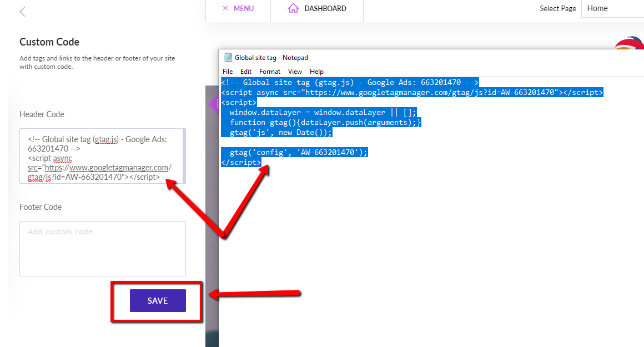Click the Global site tag - Notepad title
The width and height of the screenshot is (644, 347).
(x=271, y=58)
